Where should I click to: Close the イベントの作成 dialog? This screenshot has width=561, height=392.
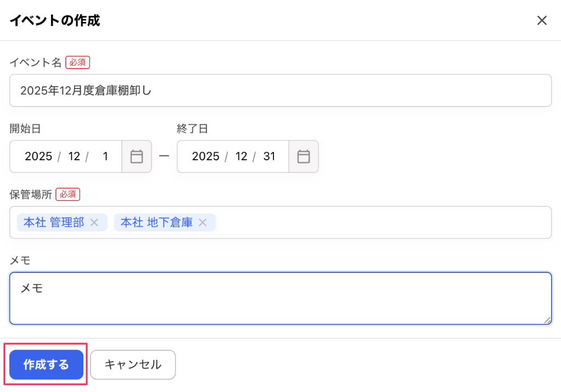542,20
